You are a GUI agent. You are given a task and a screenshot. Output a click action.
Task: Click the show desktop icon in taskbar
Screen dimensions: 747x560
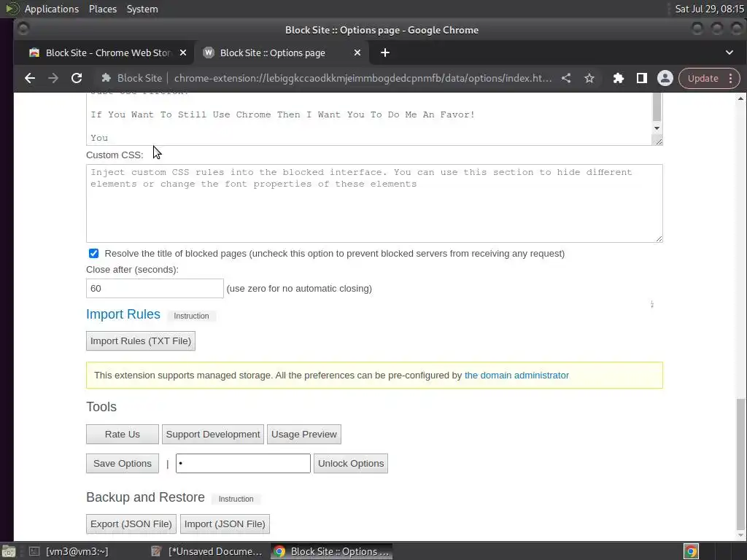coord(8,551)
